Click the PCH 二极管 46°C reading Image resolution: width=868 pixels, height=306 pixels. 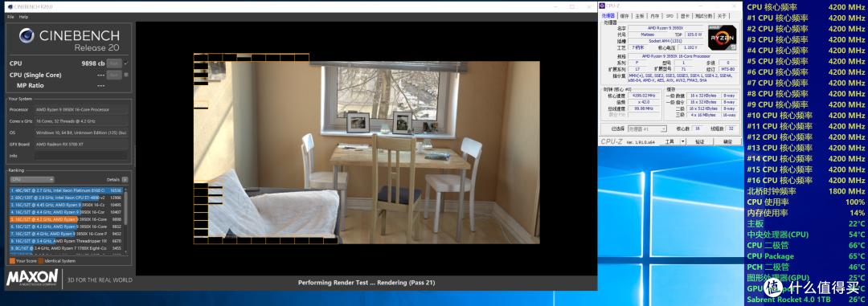tap(806, 267)
